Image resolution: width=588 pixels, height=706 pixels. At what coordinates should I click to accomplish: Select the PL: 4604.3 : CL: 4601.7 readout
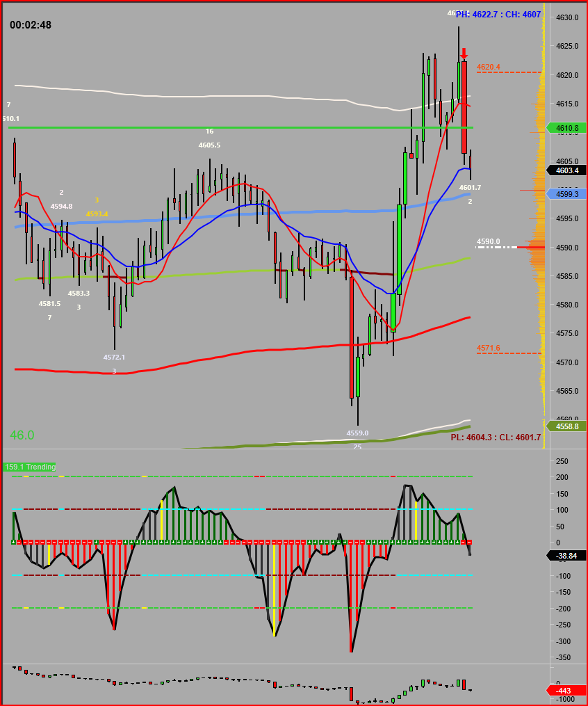pos(496,438)
